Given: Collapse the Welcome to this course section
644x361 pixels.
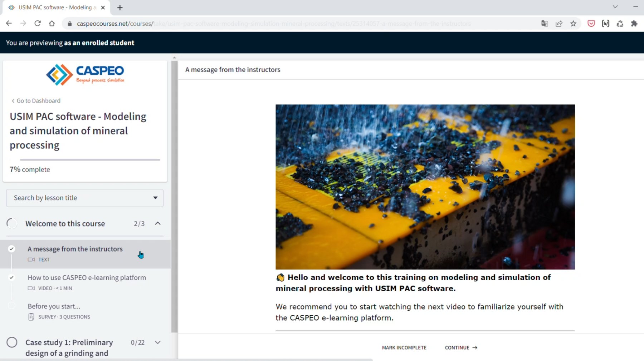Looking at the screenshot, I should pyautogui.click(x=157, y=223).
